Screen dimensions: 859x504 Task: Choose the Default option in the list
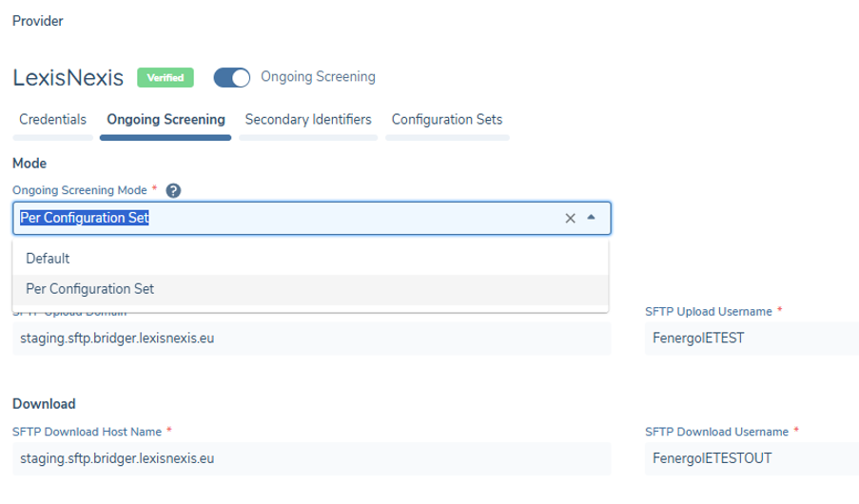(310, 259)
